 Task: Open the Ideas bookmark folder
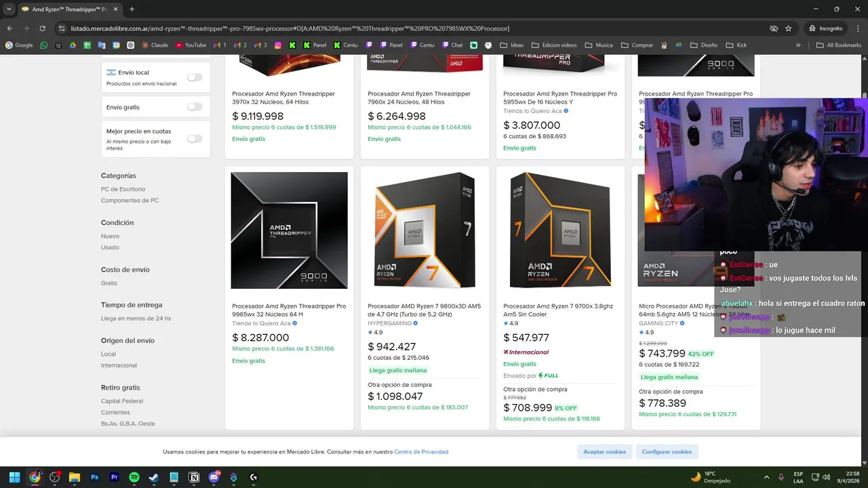click(512, 45)
